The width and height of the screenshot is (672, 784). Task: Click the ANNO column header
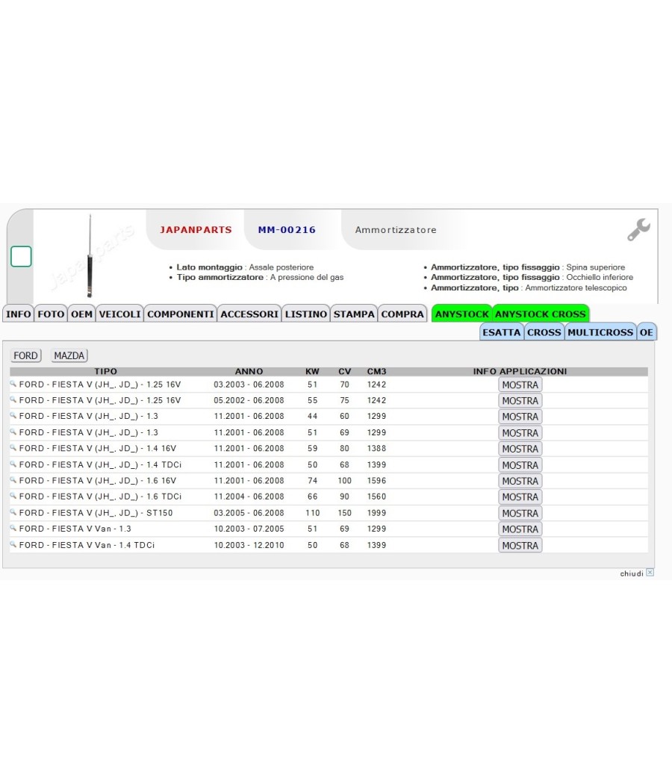coord(249,372)
